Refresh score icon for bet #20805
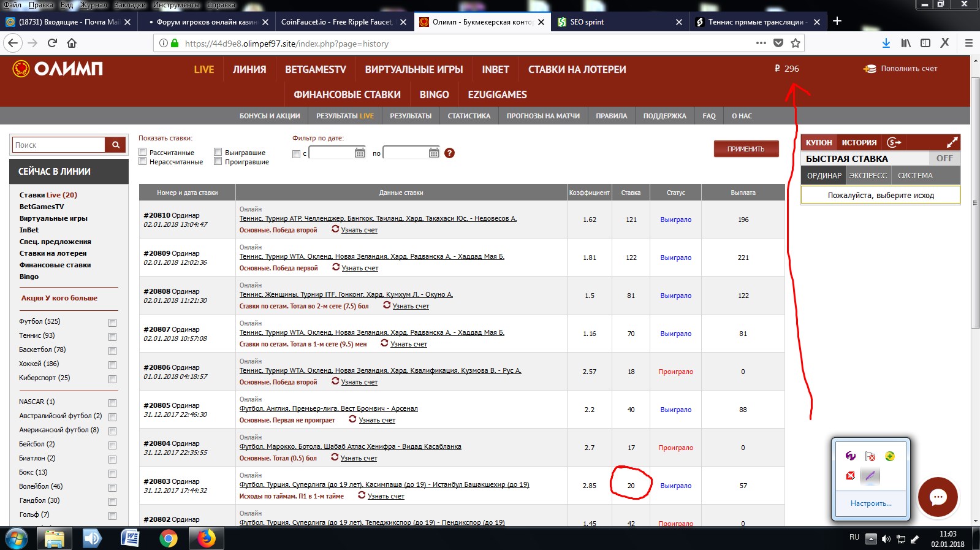Image resolution: width=980 pixels, height=550 pixels. pos(352,419)
